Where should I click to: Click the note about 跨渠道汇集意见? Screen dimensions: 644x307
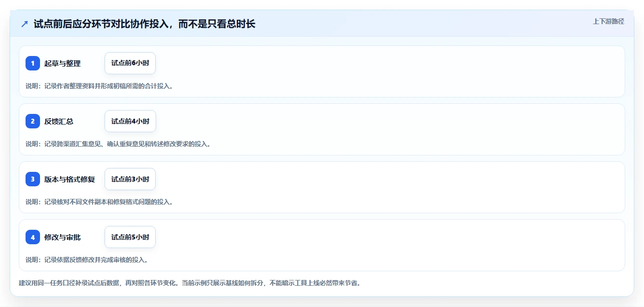[x=118, y=144]
